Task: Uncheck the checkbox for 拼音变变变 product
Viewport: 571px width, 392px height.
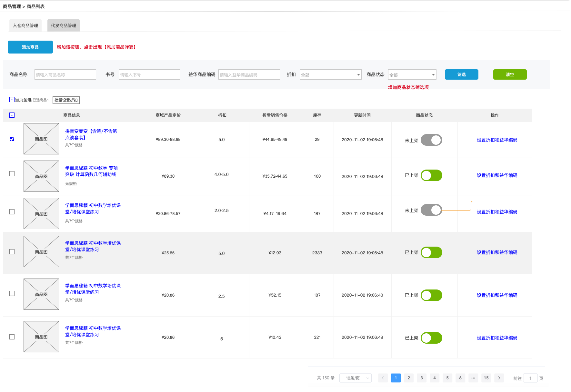Action: coord(12,139)
